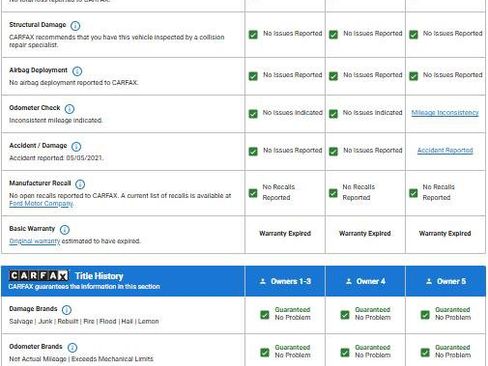The width and height of the screenshot is (488, 366).
Task: Click the Title History heading
Action: pyautogui.click(x=99, y=276)
